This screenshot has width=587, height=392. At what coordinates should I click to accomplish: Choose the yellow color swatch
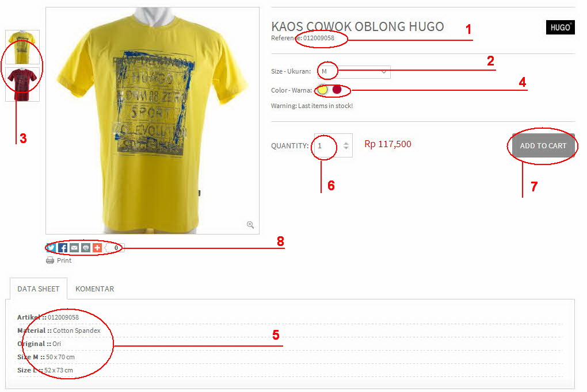322,90
